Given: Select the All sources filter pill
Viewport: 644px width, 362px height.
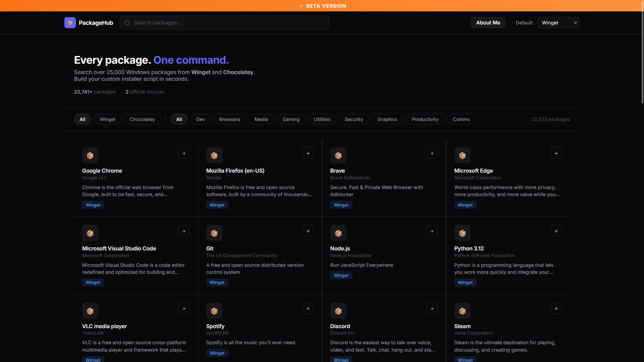Looking at the screenshot, I should point(83,119).
